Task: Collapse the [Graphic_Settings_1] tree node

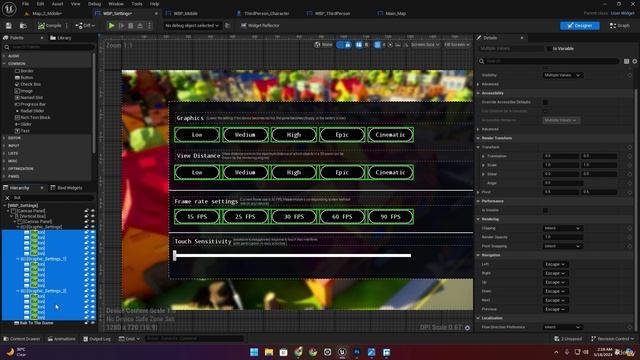Action: click(18, 259)
